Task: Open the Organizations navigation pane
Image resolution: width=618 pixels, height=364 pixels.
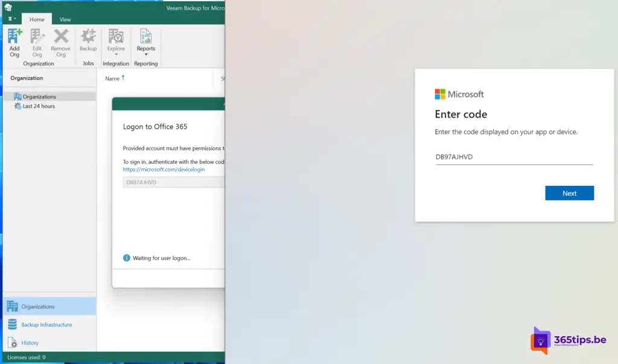Action: (49, 307)
